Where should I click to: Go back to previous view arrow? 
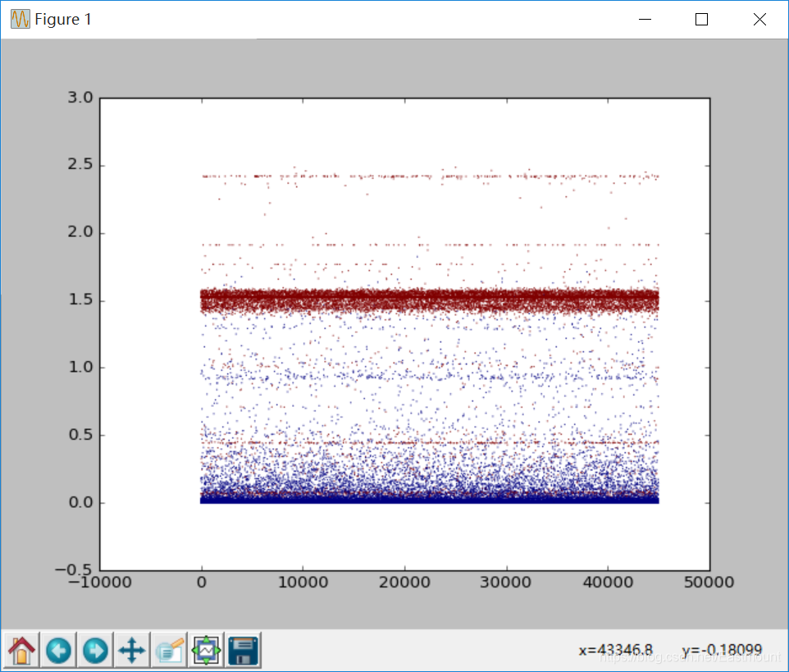[58, 651]
